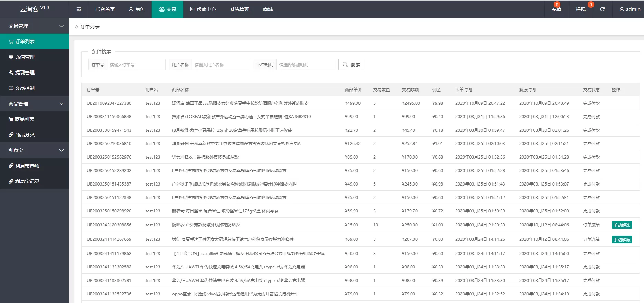Go to 提现管理 in sidebar
Viewport: 644px width, 303px height.
point(35,73)
